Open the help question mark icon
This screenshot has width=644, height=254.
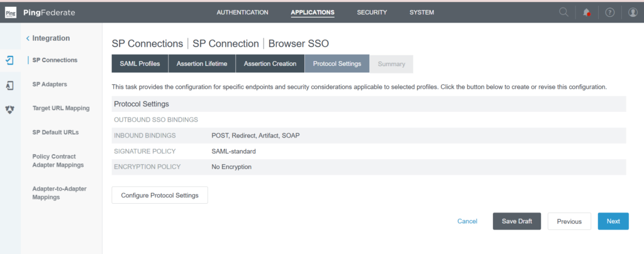tap(610, 13)
